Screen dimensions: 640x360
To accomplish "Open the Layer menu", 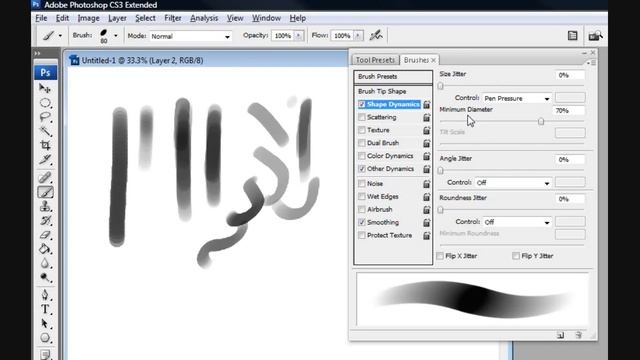I will [117, 18].
